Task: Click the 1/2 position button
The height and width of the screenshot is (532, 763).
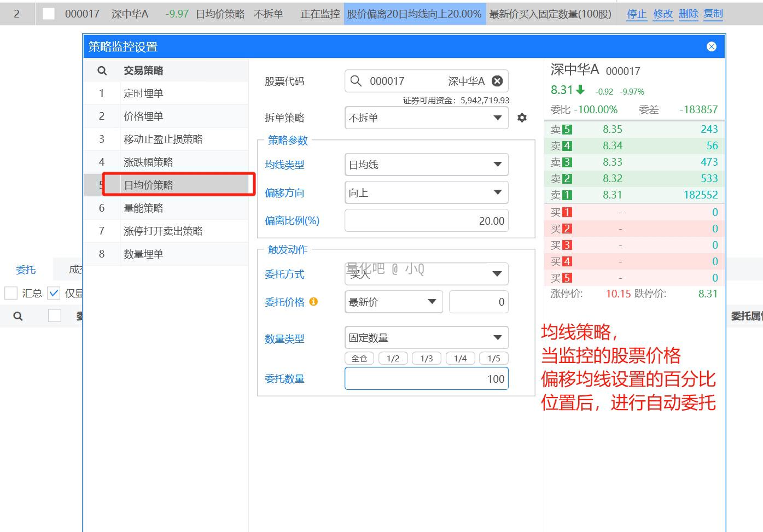Action: [x=393, y=358]
